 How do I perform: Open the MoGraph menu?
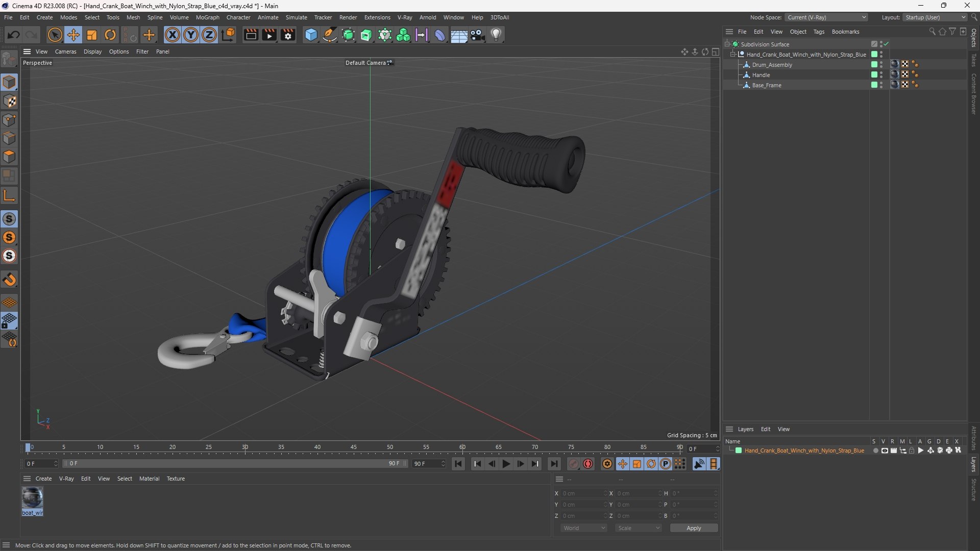coord(207,17)
